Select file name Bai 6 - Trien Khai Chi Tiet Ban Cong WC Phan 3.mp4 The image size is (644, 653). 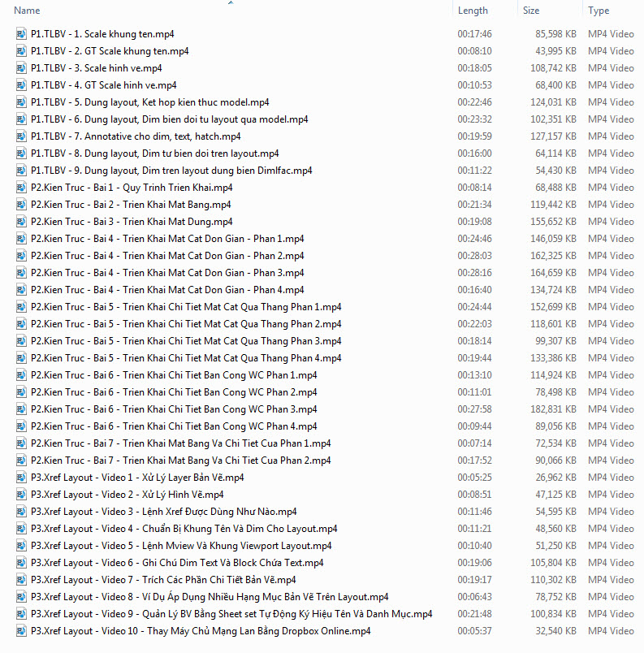(174, 410)
